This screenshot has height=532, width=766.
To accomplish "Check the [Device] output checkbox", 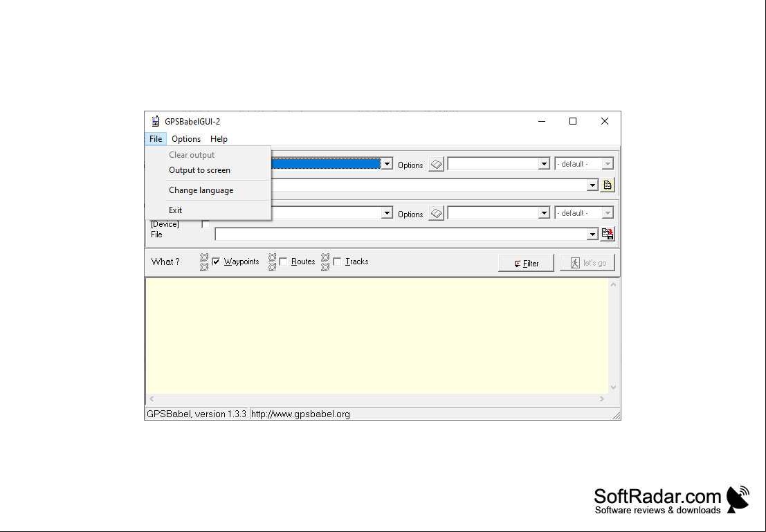I will [206, 224].
